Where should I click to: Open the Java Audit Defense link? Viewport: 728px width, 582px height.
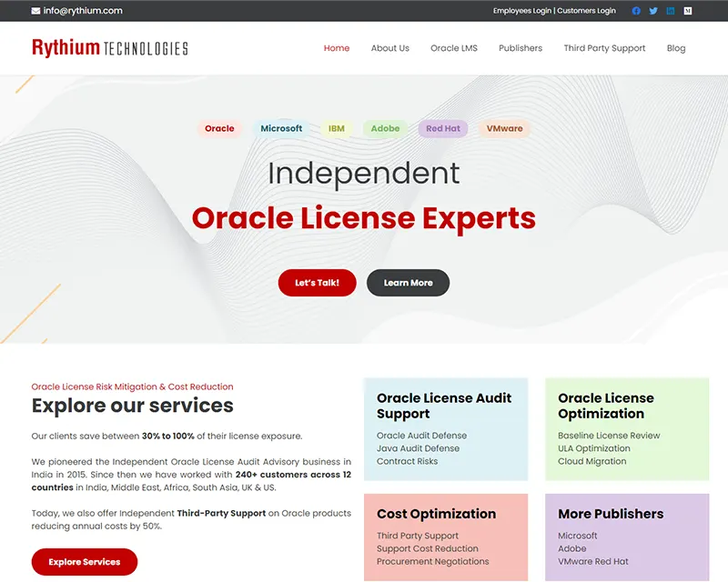pos(418,448)
